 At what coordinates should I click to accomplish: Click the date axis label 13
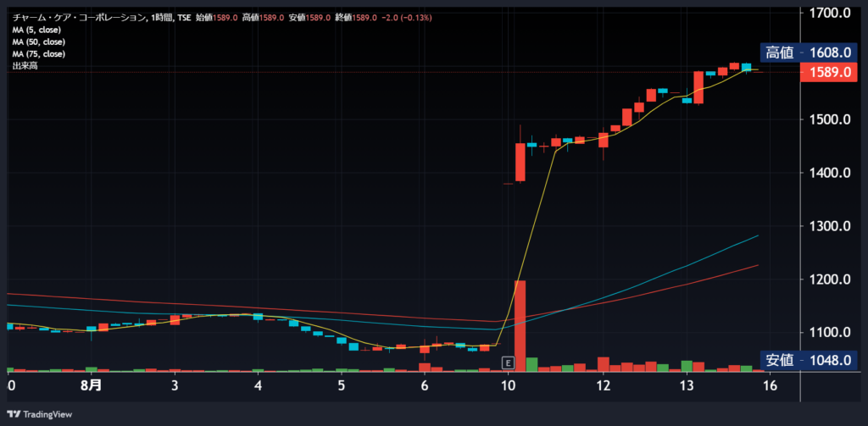tap(687, 385)
